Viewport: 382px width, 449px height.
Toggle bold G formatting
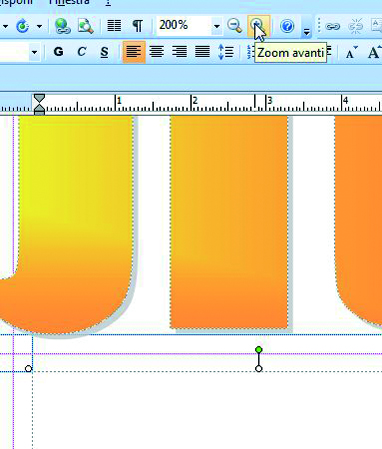pyautogui.click(x=59, y=52)
